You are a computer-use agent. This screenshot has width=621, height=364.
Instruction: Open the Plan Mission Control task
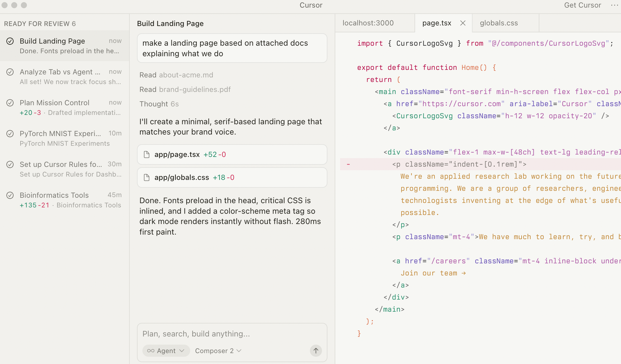(64, 107)
